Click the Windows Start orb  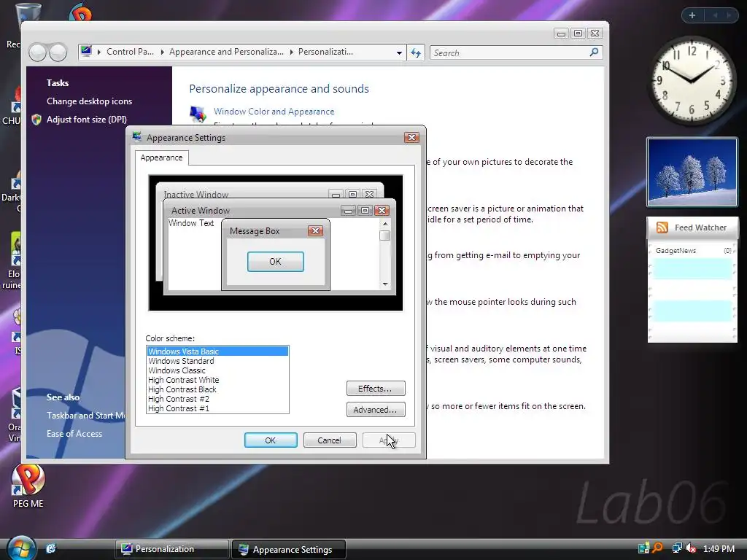coord(21,548)
